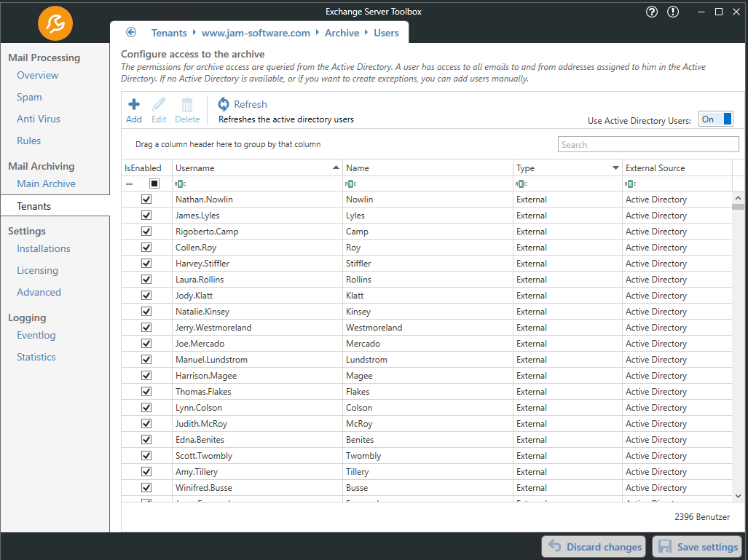Click inside the Search field
The height and width of the screenshot is (560, 748).
pos(648,144)
